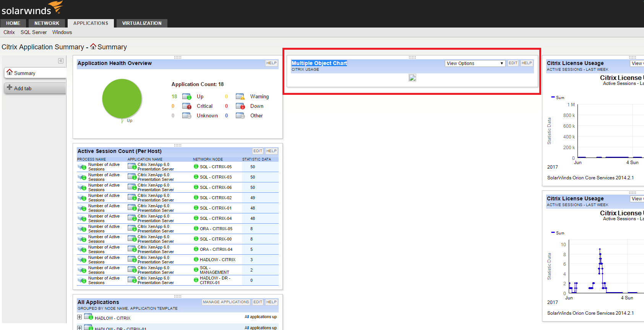
Task: Click Citrix XenApp 6.0 Presentation Server in the SQL - CITRIX-04 row
Action: 156,218
